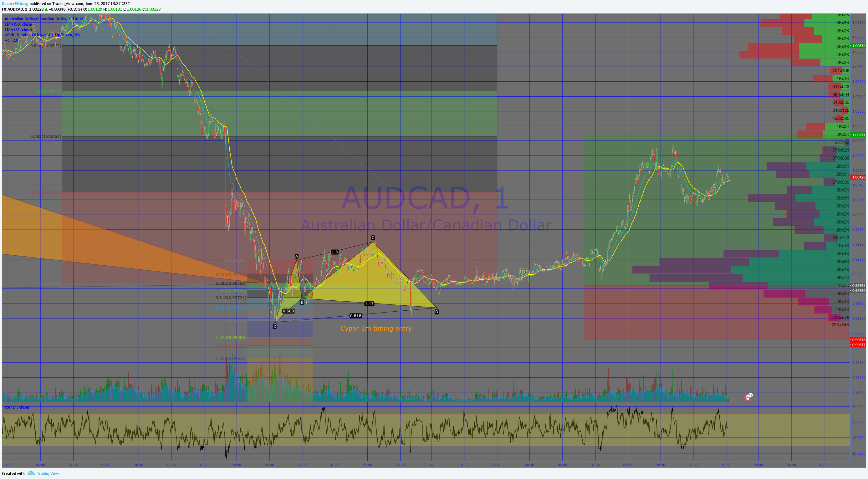
Task: Click the 3Kx4K volume profile row
Action: point(843,254)
